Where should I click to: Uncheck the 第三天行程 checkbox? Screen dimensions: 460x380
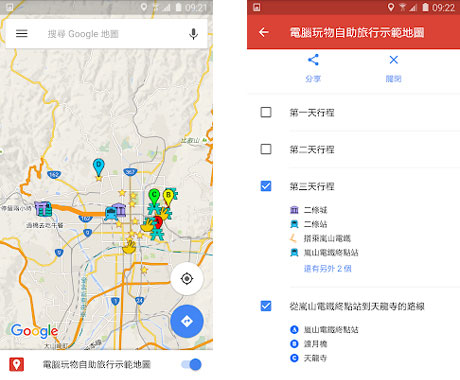click(266, 186)
